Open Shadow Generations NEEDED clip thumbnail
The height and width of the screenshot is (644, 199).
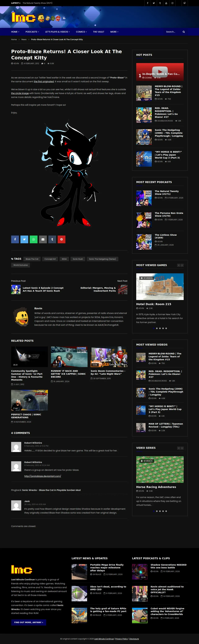140,571
